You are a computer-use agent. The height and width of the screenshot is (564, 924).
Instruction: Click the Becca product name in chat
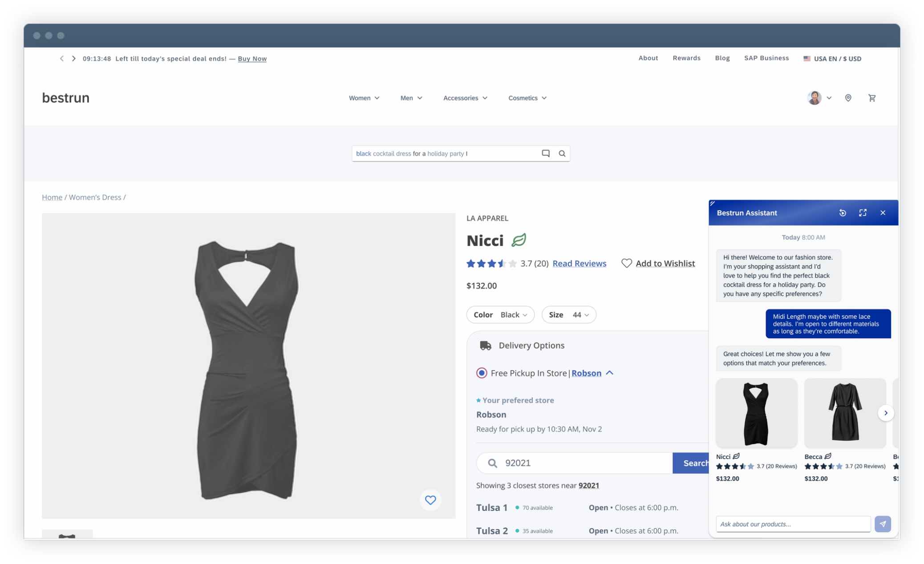813,457
